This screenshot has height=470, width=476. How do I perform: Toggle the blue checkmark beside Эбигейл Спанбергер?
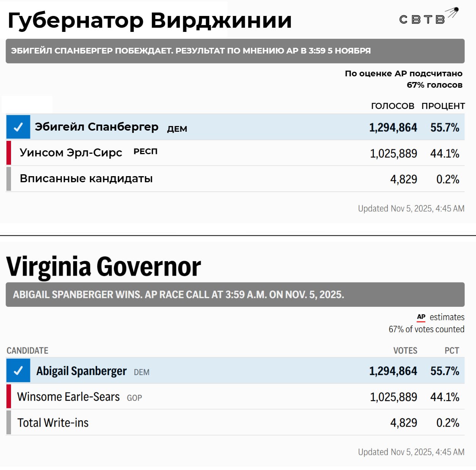coord(18,127)
